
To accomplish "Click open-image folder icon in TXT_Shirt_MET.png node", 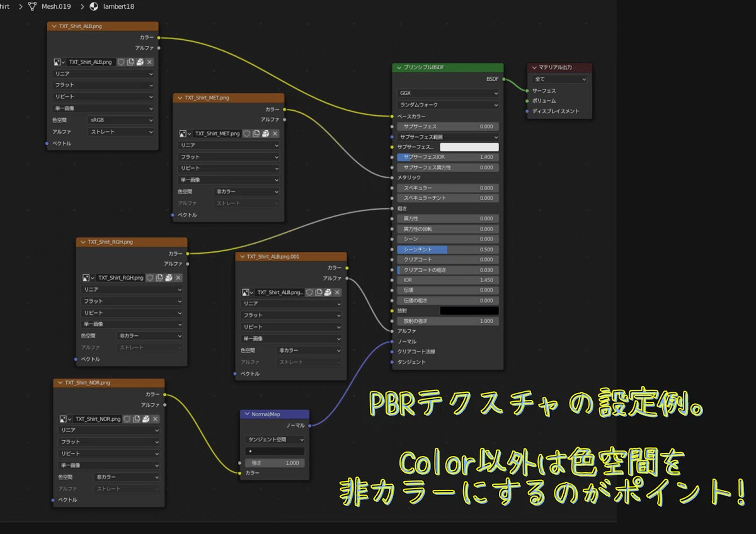I will pyautogui.click(x=266, y=133).
